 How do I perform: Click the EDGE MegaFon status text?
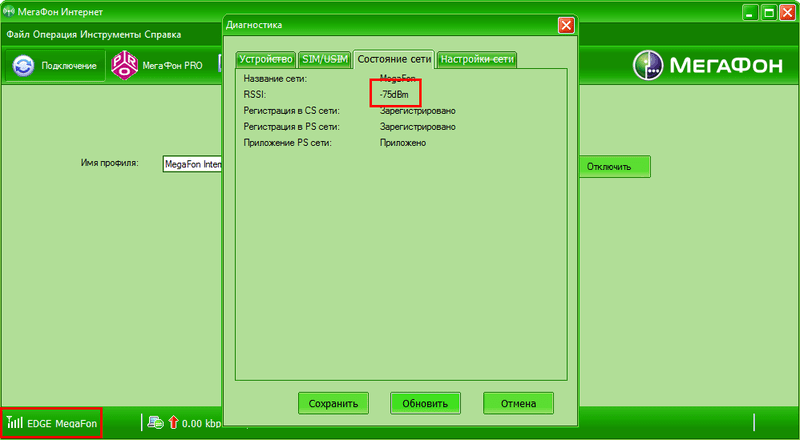coord(62,423)
